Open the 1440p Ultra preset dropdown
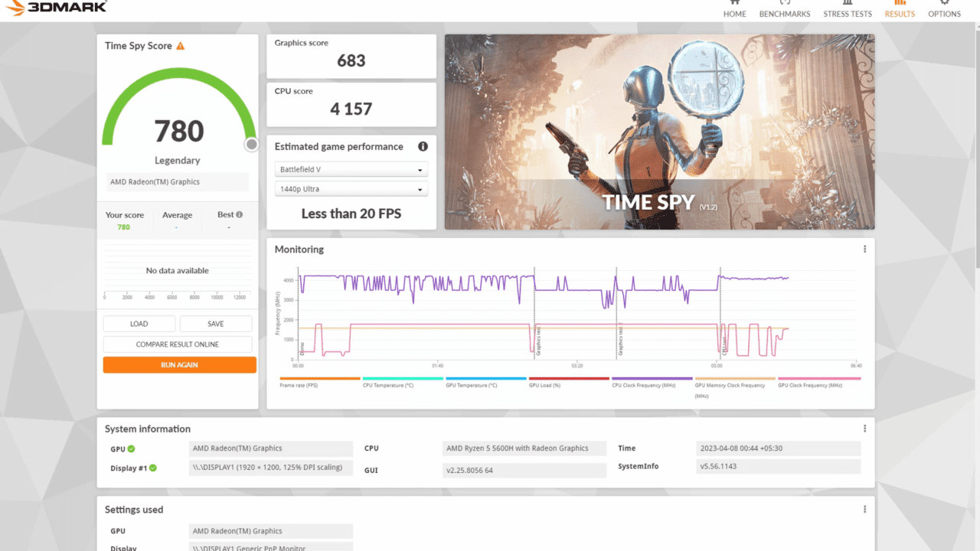This screenshot has height=551, width=980. [351, 188]
